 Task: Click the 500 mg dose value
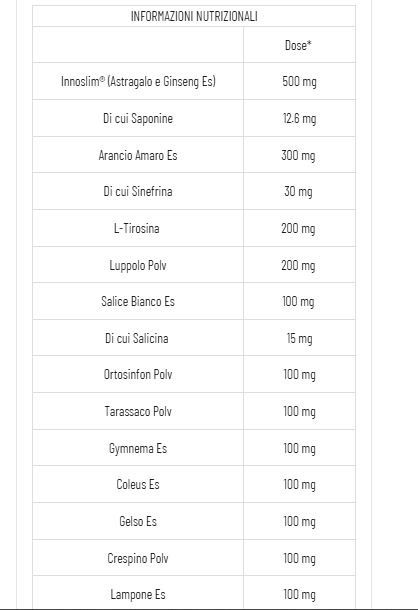pos(299,81)
